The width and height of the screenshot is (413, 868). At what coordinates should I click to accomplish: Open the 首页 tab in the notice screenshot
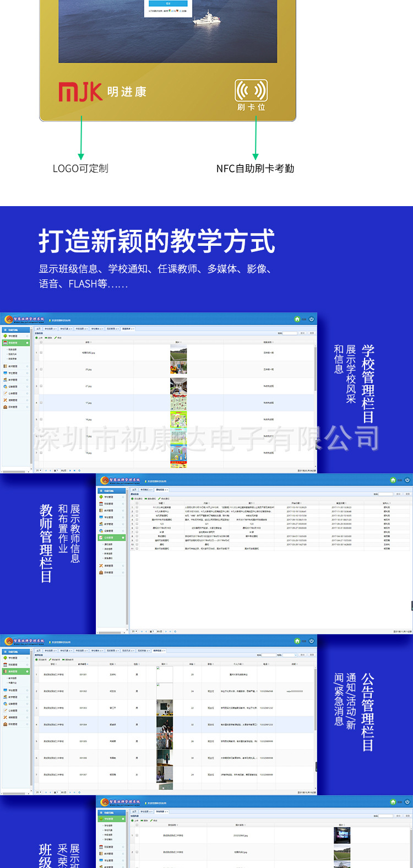134,489
